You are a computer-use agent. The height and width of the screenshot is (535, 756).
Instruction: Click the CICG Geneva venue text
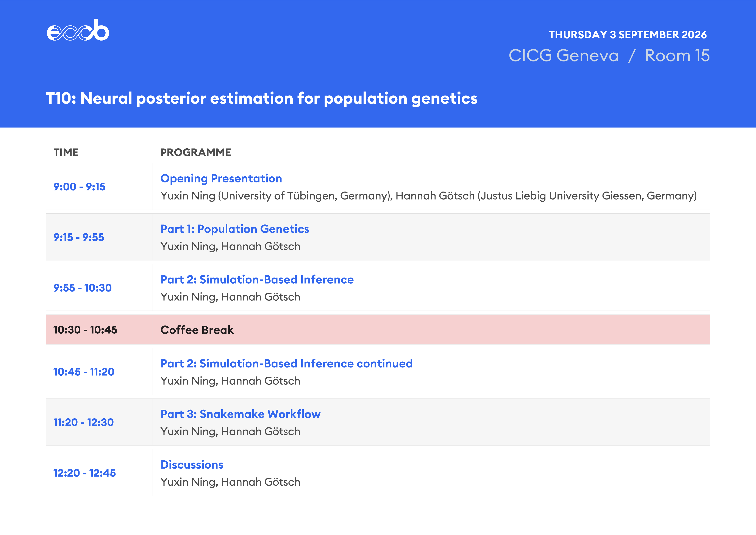(x=563, y=55)
